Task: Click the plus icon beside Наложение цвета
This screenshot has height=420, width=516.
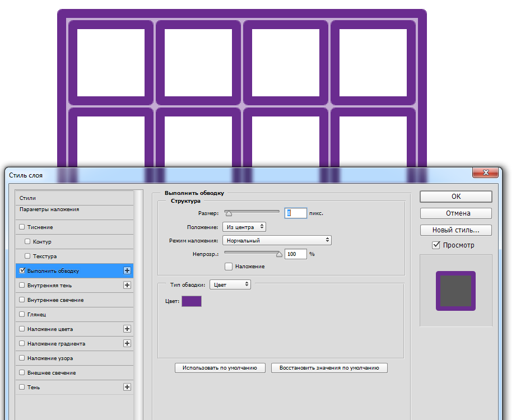Action: (127, 329)
